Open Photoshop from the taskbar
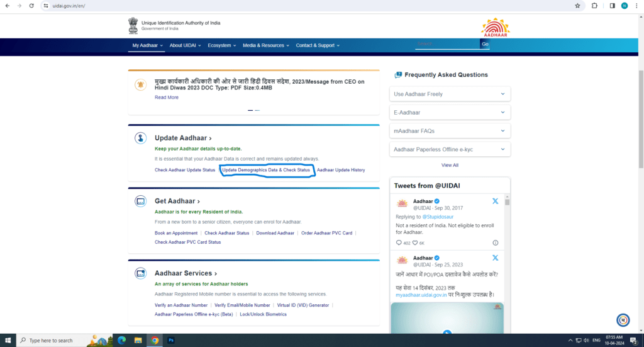 171,340
